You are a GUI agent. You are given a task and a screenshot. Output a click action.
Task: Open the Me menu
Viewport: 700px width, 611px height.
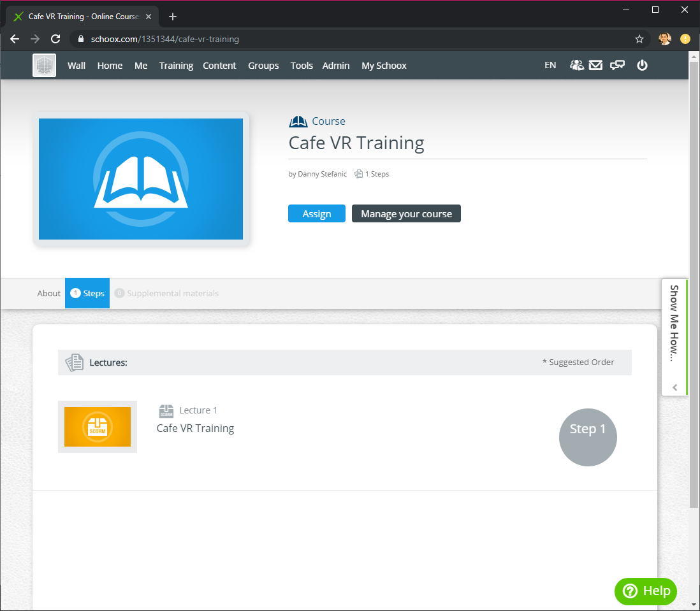click(141, 66)
